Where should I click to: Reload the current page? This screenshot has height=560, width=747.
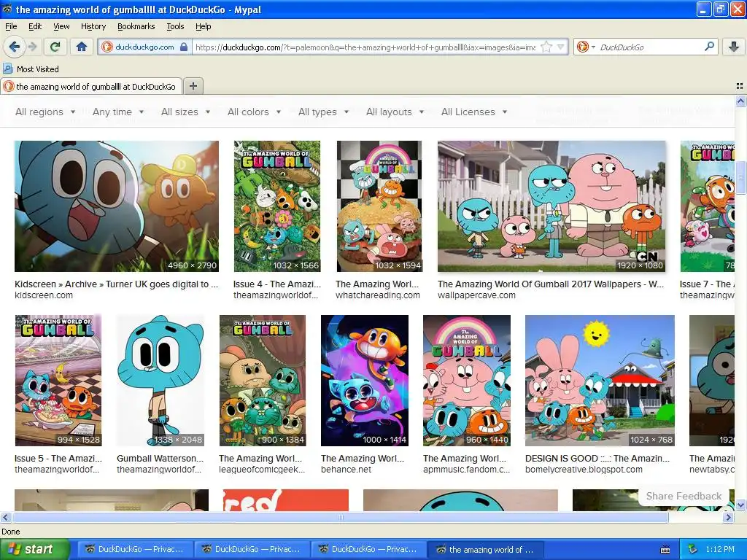(55, 47)
